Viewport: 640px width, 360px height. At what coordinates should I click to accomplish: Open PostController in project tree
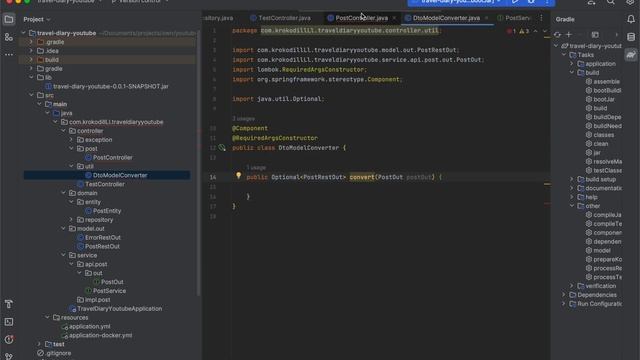[x=109, y=158]
